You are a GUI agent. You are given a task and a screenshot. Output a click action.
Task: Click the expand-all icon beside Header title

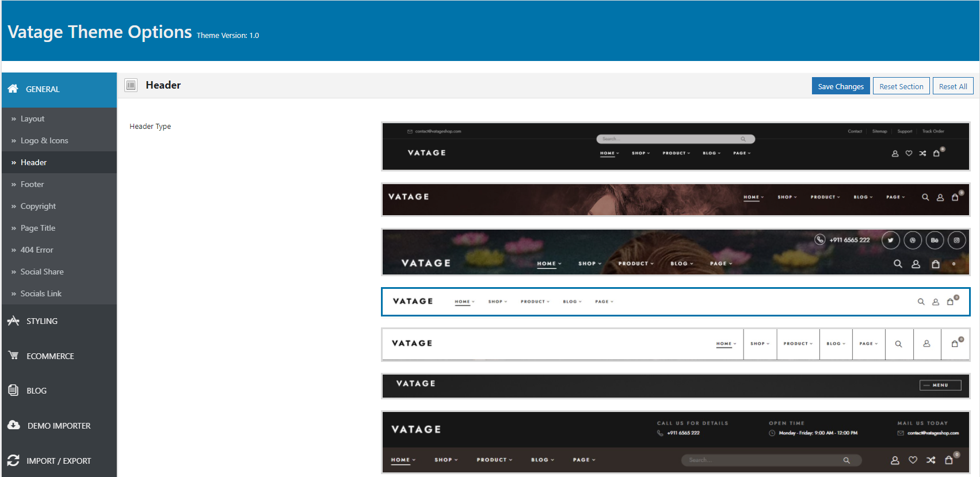pyautogui.click(x=131, y=85)
